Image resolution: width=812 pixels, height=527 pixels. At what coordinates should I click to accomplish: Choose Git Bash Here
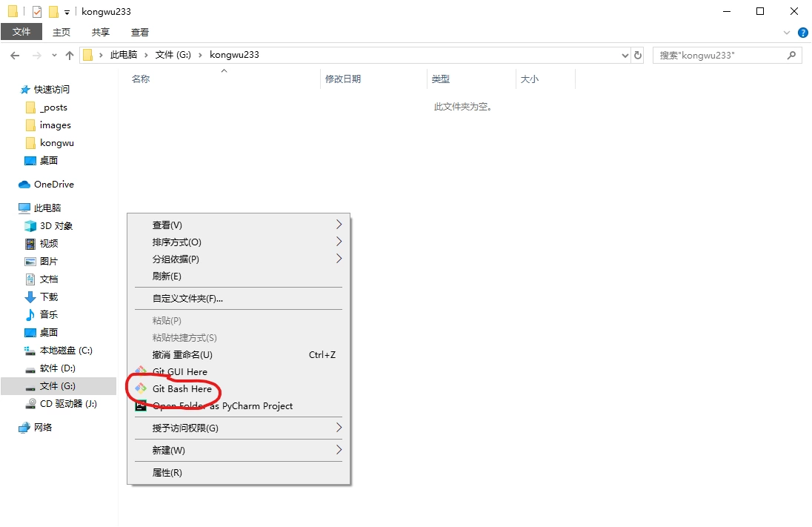(x=239, y=388)
